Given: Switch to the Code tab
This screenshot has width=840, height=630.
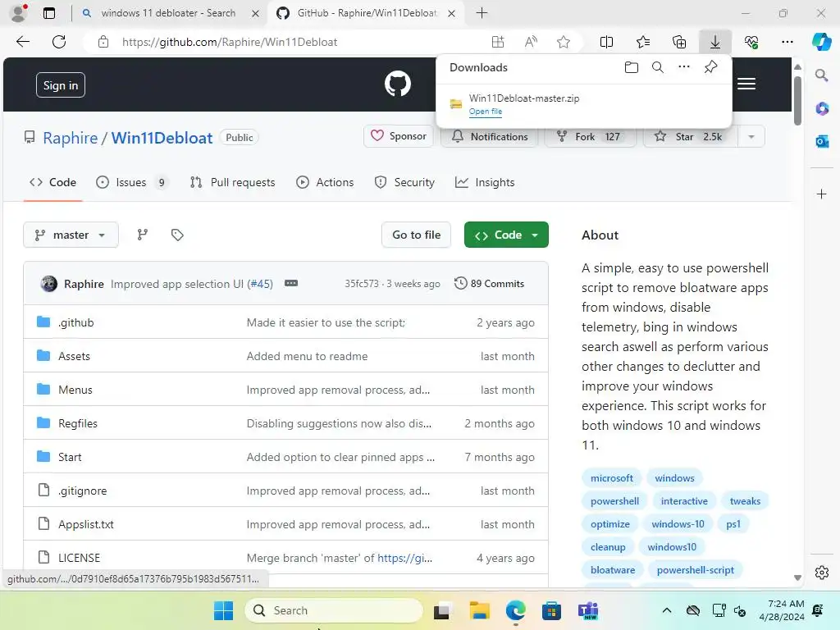Looking at the screenshot, I should [x=52, y=182].
